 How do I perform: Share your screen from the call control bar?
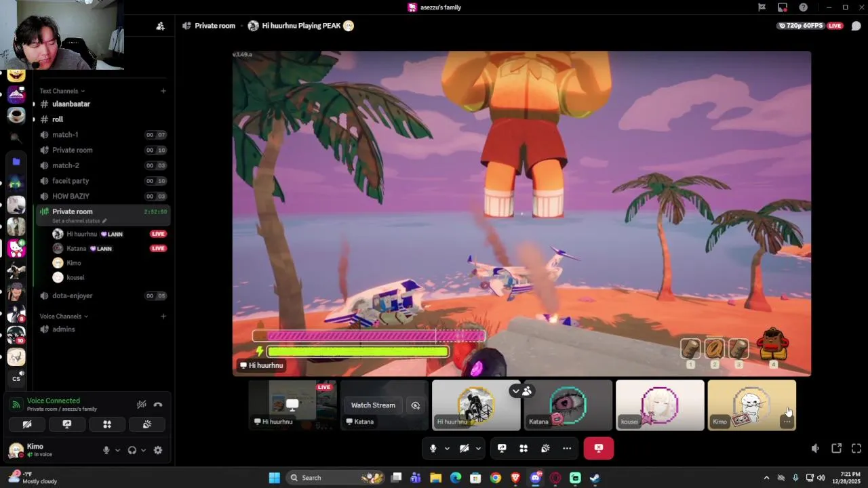502,448
